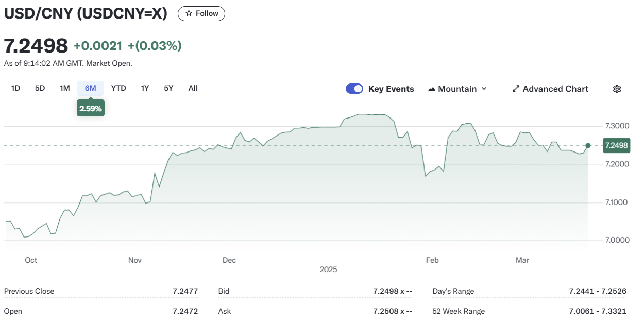The height and width of the screenshot is (321, 644).
Task: Choose the 1M range tab
Action: (x=64, y=88)
